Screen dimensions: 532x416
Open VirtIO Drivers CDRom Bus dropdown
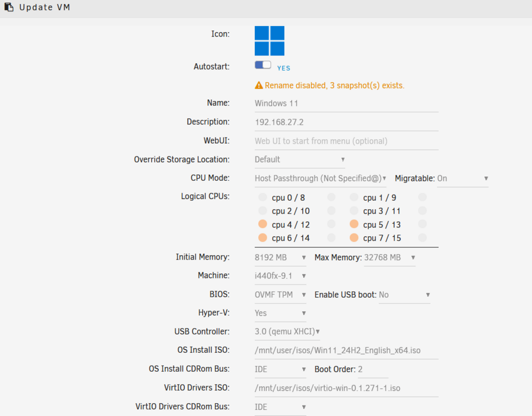[280, 407]
